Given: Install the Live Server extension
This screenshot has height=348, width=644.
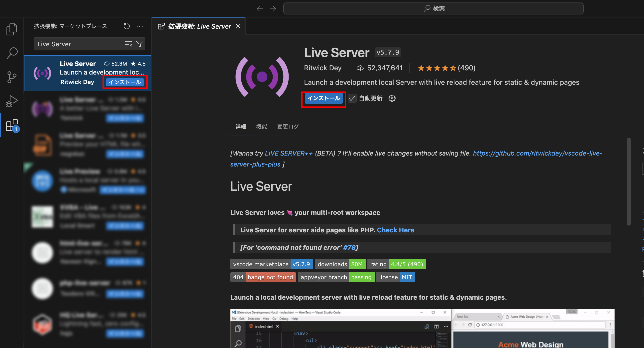Looking at the screenshot, I should click(x=323, y=98).
